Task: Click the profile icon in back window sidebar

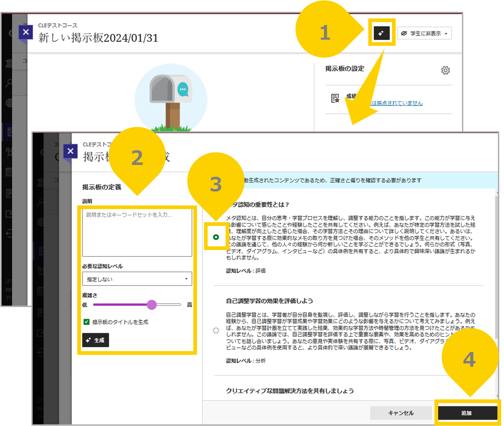Action: pyautogui.click(x=9, y=83)
